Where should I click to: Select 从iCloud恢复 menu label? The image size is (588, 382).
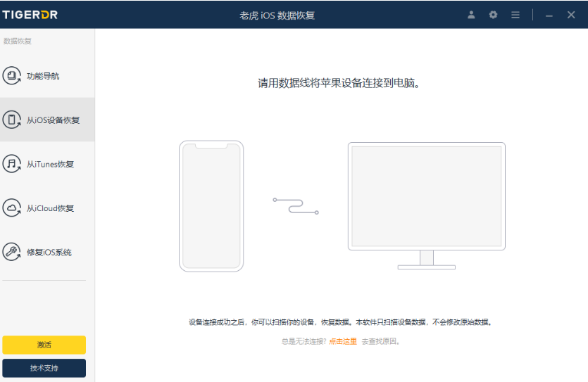point(50,208)
